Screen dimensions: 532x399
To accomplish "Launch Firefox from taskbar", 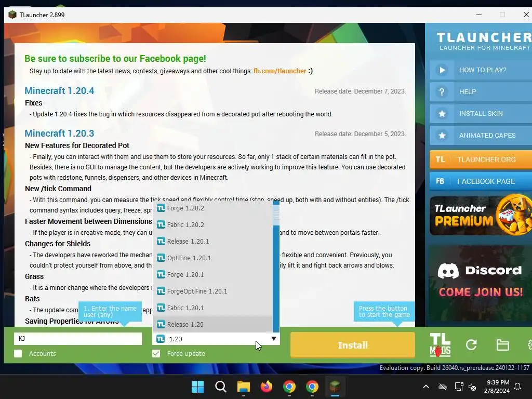I will pos(267,387).
